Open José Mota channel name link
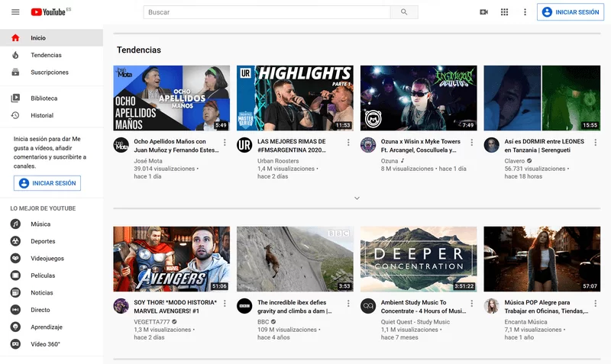The height and width of the screenshot is (364, 611). click(x=148, y=161)
